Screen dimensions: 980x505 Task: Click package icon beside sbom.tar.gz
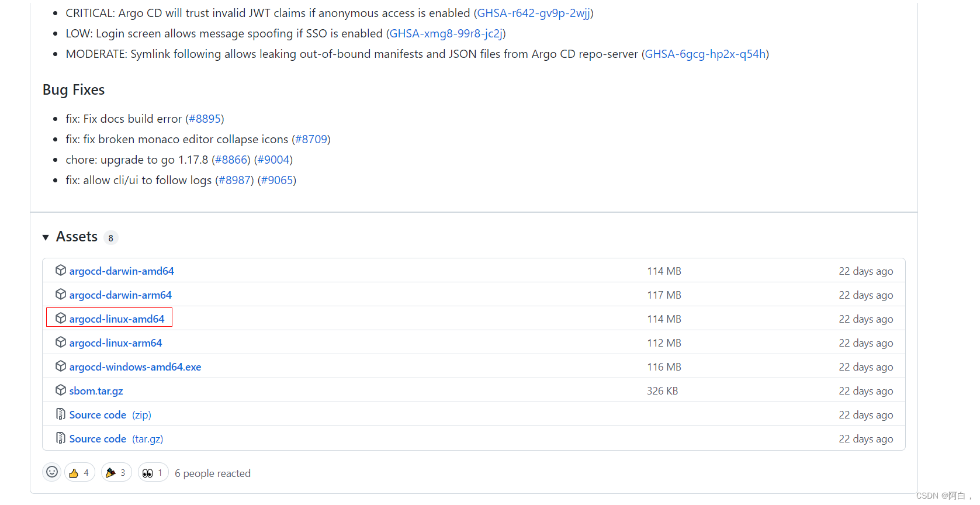click(61, 390)
